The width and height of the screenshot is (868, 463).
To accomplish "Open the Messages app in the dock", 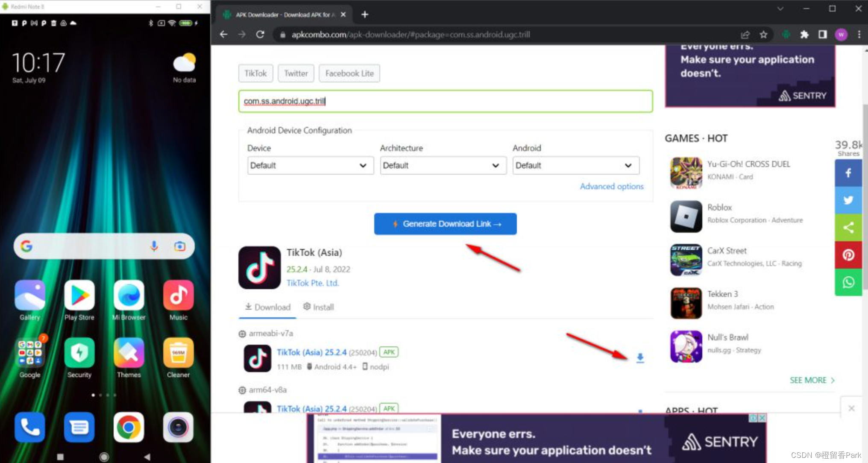I will (x=79, y=427).
